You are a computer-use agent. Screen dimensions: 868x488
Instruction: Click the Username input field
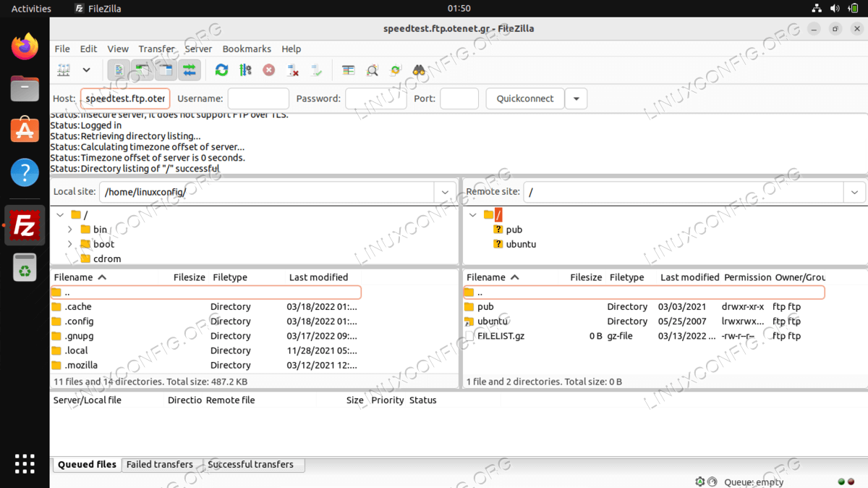pyautogui.click(x=258, y=98)
